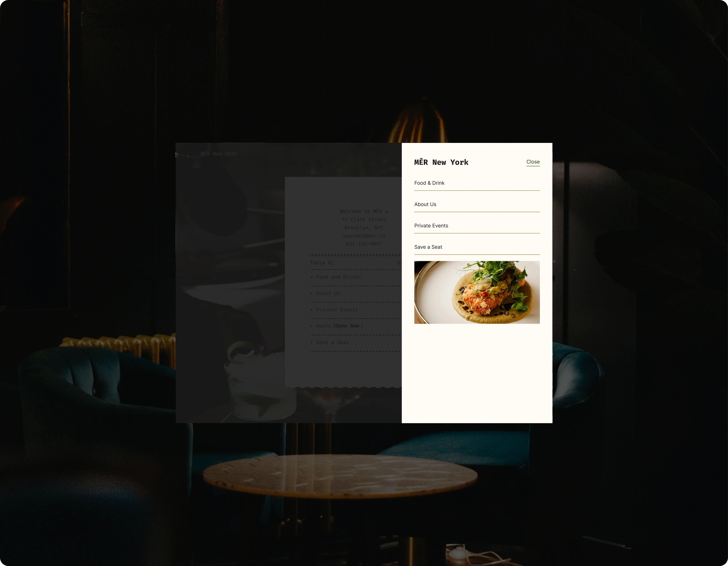Click the Save a Seat button
Screen dimensions: 728x566
click(x=428, y=247)
